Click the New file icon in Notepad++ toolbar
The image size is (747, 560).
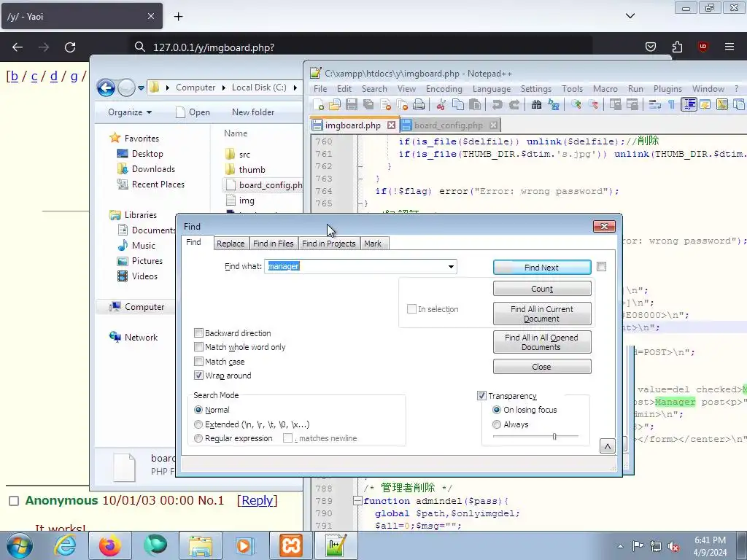click(318, 104)
